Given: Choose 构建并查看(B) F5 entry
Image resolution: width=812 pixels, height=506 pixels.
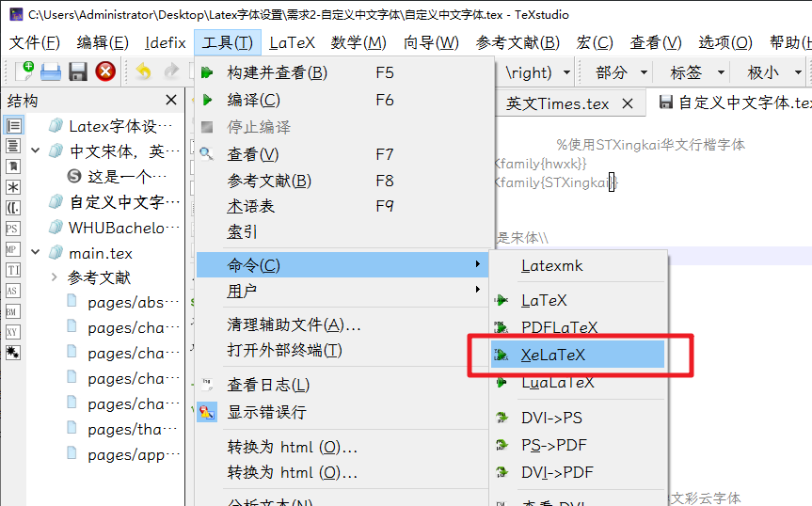Looking at the screenshot, I should [x=342, y=72].
